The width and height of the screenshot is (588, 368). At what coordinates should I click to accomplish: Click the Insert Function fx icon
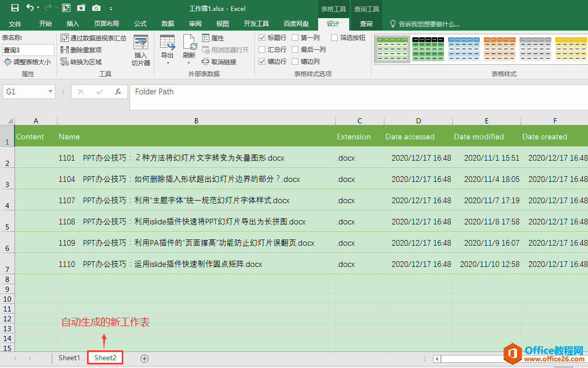[118, 92]
